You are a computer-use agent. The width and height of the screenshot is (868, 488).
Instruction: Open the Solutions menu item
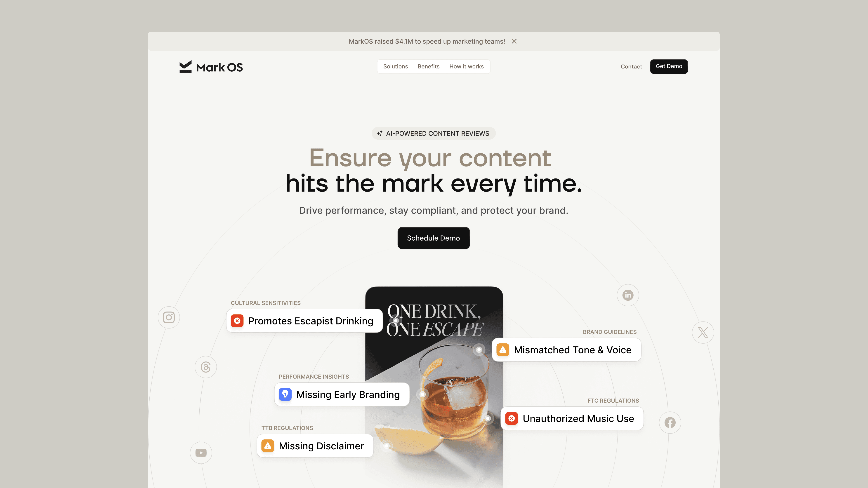point(396,66)
